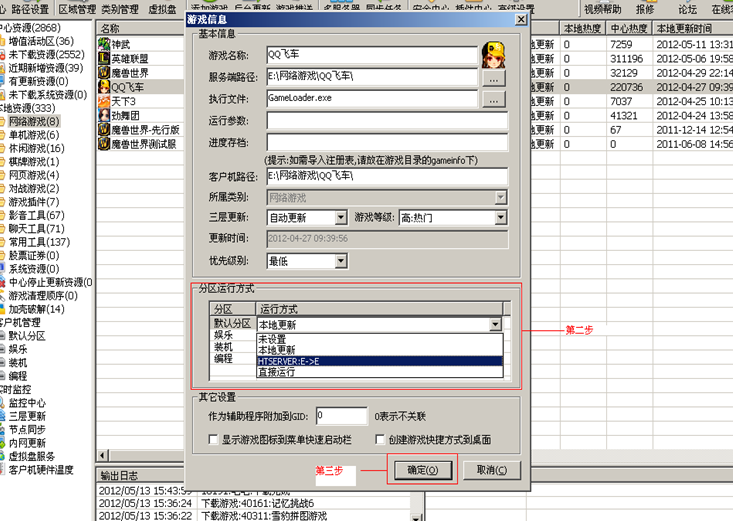Viewport: 733px width, 521px height.
Task: Browse for 执行文件 using the ... button
Action: pyautogui.click(x=494, y=99)
